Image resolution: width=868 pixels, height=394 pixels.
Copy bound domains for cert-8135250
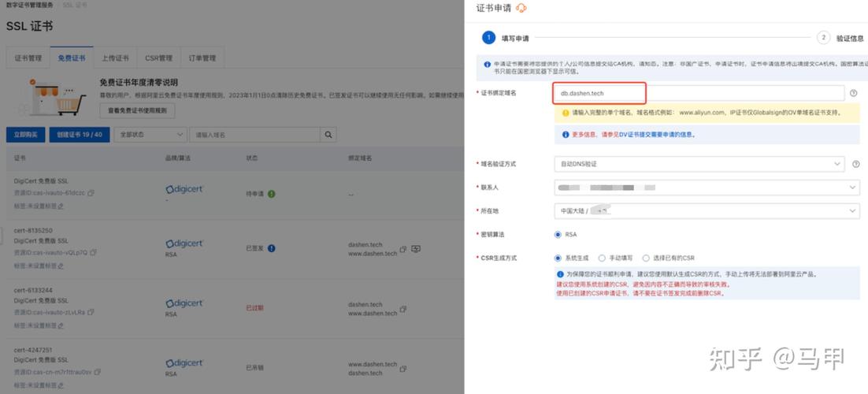click(403, 249)
